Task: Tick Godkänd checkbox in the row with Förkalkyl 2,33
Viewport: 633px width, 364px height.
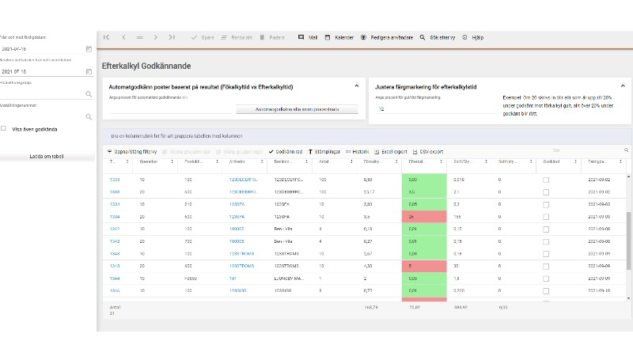Action: [x=546, y=205]
